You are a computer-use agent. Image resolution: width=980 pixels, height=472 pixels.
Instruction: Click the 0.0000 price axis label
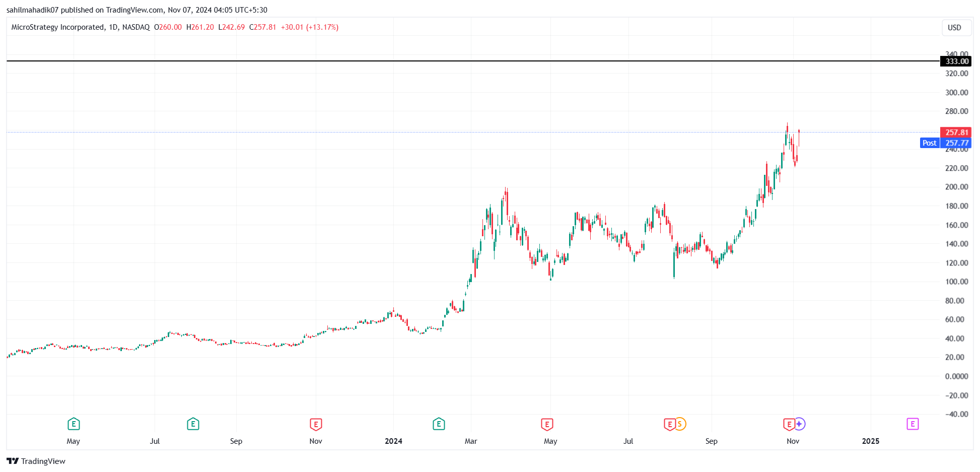click(x=956, y=376)
